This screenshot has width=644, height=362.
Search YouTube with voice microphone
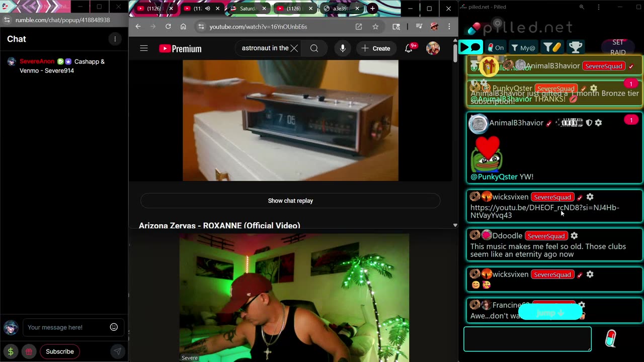point(343,48)
